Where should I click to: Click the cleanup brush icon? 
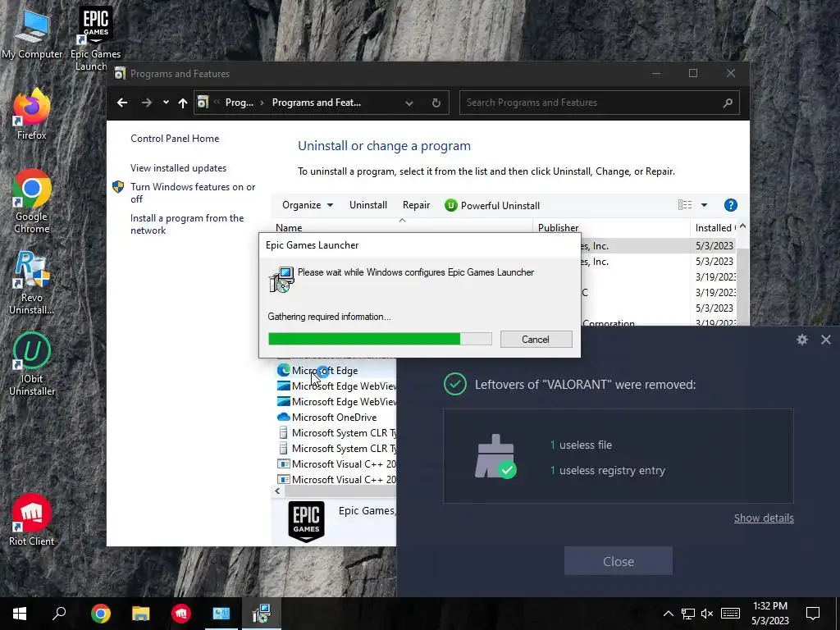[x=495, y=456]
